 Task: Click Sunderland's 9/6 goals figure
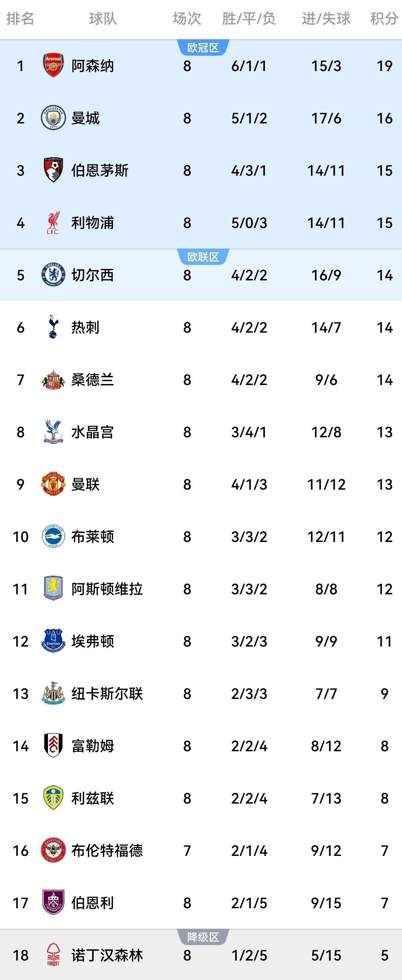coord(326,380)
